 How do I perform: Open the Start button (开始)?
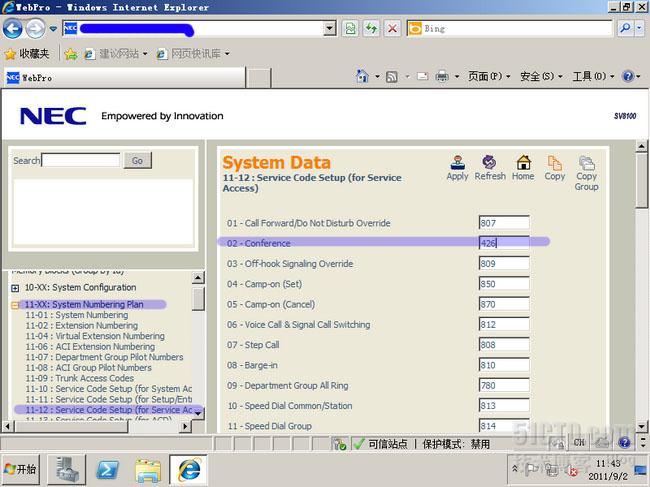(20, 469)
